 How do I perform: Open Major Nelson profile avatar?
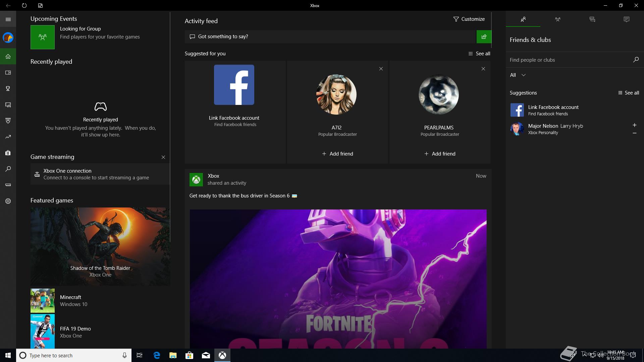517,129
